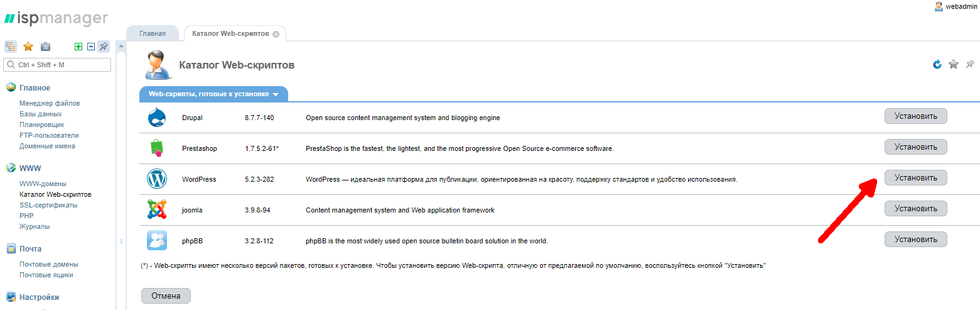Click the Drupal logo icon
This screenshot has height=310, width=980.
pos(156,118)
